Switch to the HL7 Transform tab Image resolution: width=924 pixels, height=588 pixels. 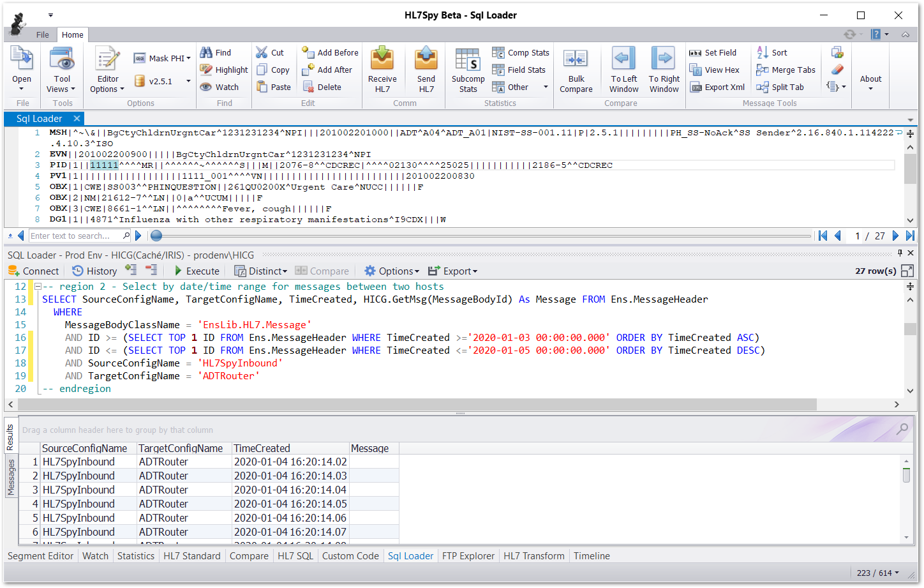pyautogui.click(x=533, y=555)
